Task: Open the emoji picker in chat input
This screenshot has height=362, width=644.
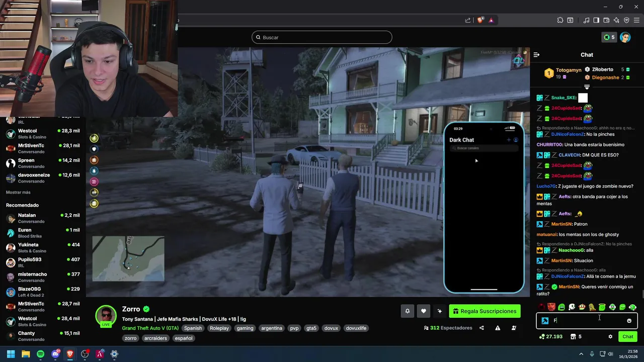Action: (x=629, y=321)
